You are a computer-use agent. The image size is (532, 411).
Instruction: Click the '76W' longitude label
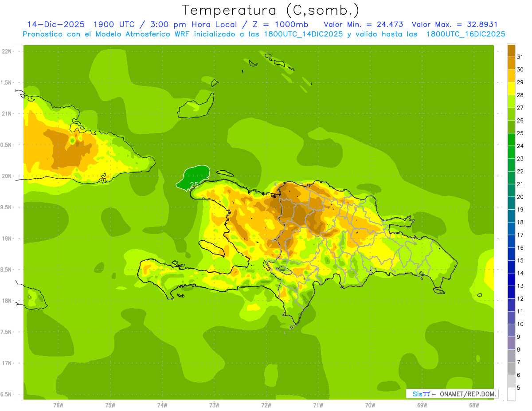[58, 405]
